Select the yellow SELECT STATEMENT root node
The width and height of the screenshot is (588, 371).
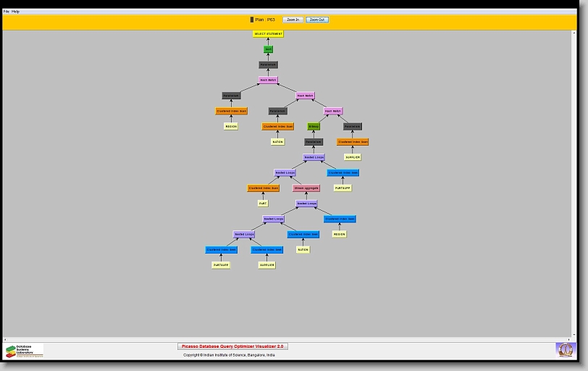coord(268,34)
